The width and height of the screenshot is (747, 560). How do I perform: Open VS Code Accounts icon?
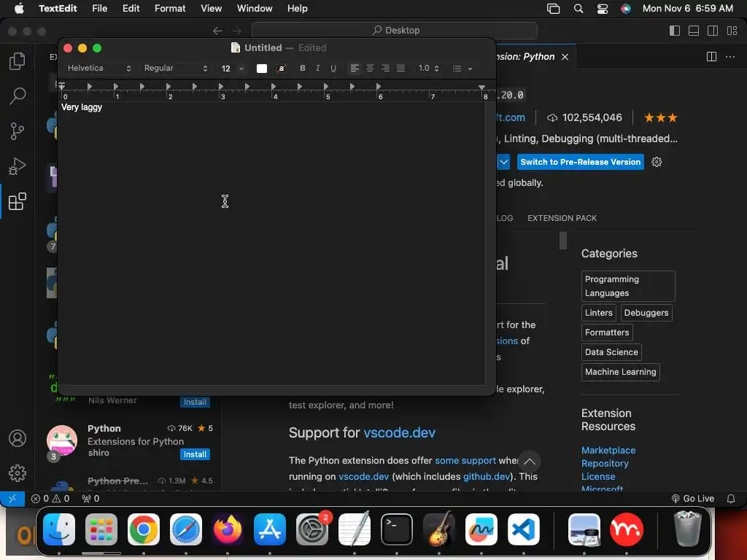pyautogui.click(x=18, y=438)
